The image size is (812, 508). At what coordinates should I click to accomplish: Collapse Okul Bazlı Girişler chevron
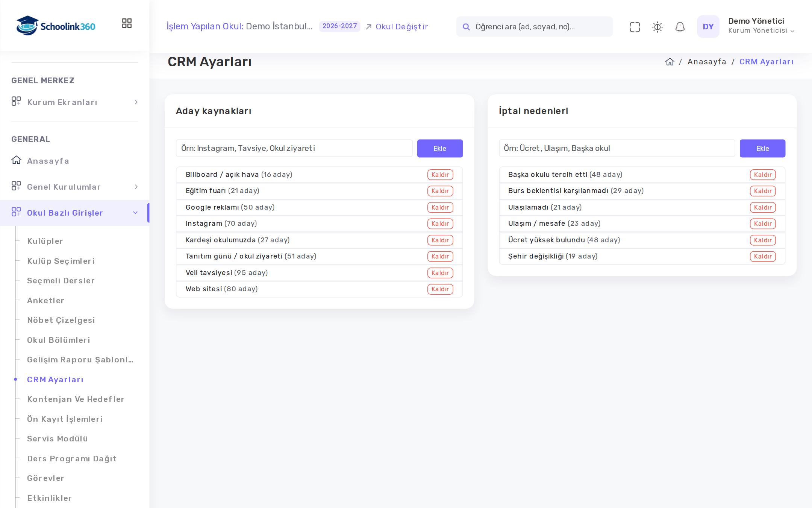point(135,213)
